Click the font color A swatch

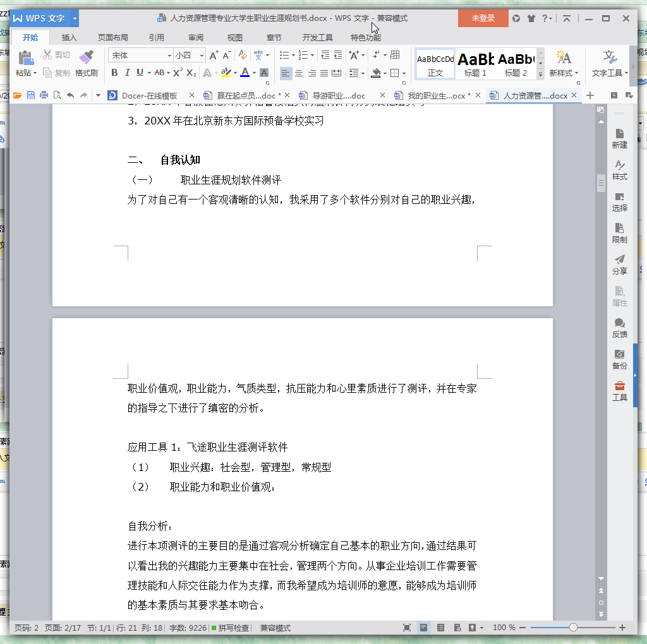pos(245,73)
